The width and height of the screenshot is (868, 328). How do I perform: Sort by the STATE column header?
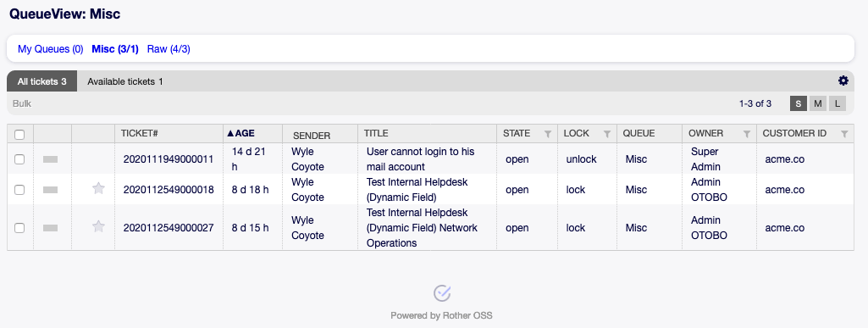(517, 134)
